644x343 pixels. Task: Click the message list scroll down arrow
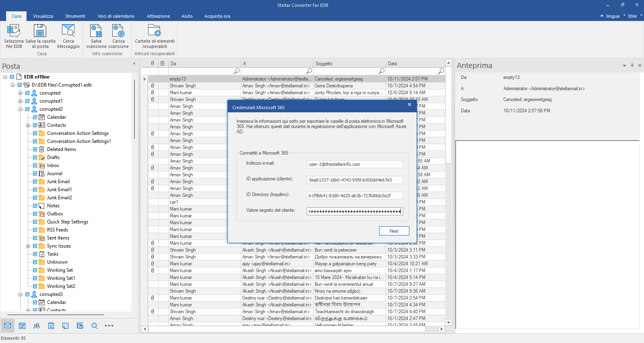(449, 322)
